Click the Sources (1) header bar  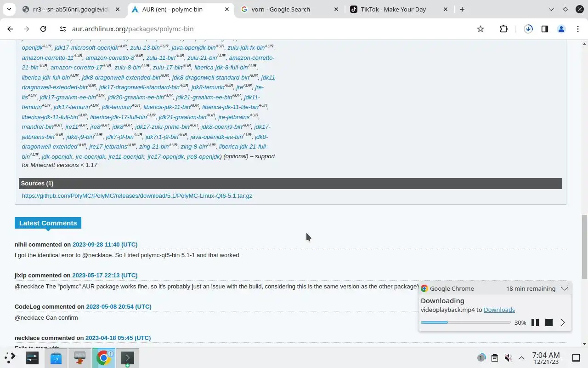pyautogui.click(x=290, y=183)
